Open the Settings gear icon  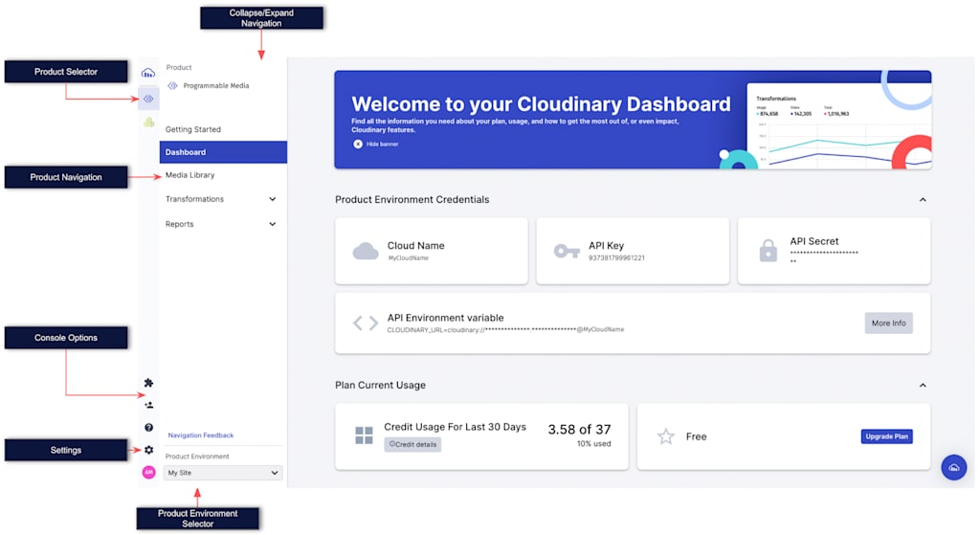click(x=148, y=450)
